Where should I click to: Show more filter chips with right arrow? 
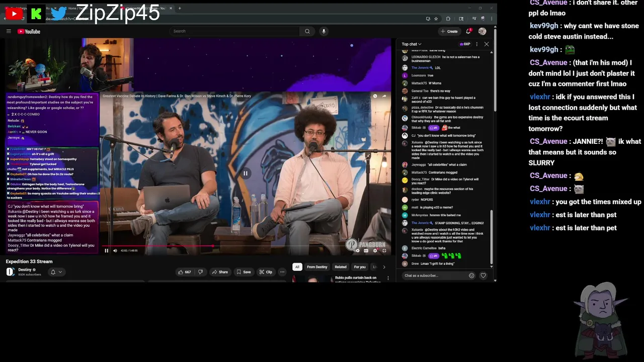pyautogui.click(x=384, y=267)
